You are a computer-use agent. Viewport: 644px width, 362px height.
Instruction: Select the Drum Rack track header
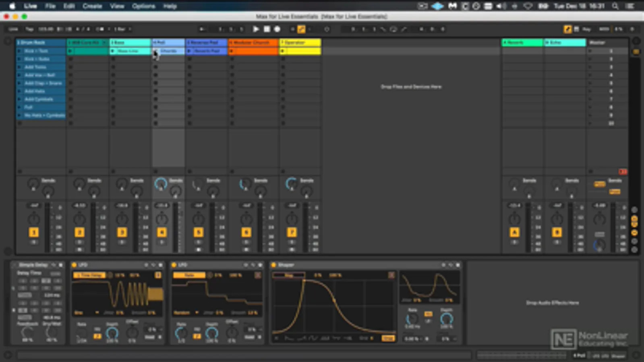click(x=41, y=42)
